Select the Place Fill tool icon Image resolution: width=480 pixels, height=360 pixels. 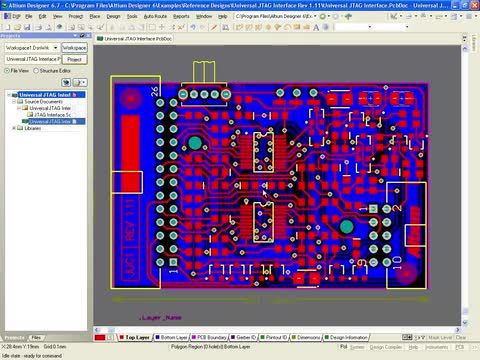pyautogui.click(x=297, y=27)
